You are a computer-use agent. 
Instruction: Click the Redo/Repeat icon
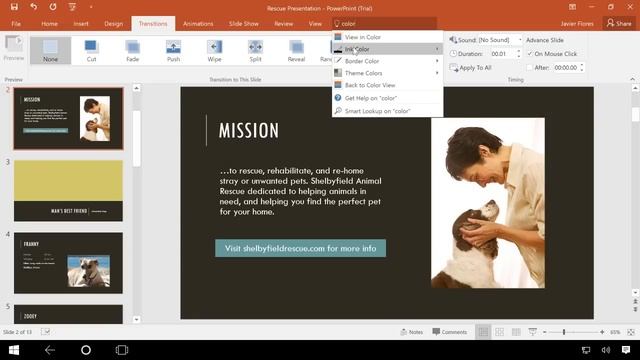[53, 7]
